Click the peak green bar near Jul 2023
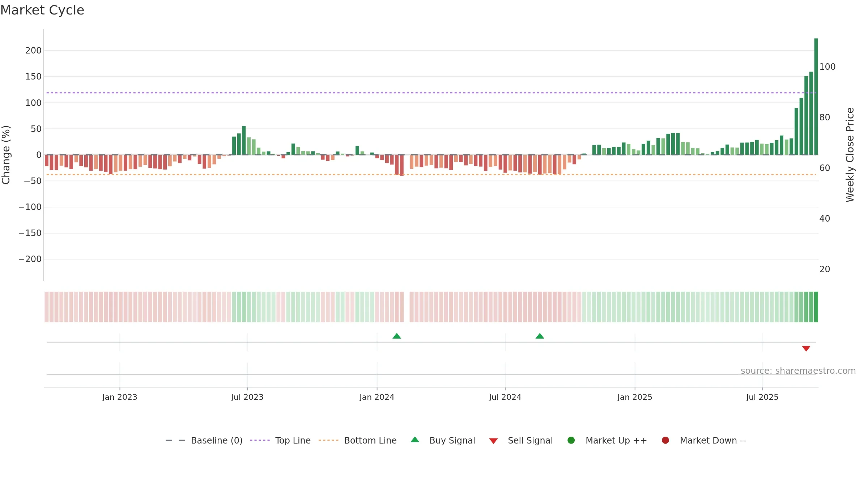Screen dimensions: 868x488 [244, 140]
